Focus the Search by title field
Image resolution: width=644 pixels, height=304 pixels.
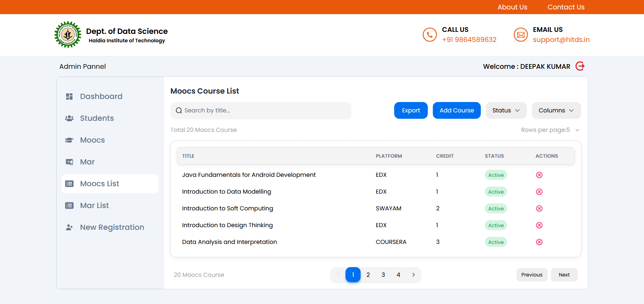pos(261,110)
